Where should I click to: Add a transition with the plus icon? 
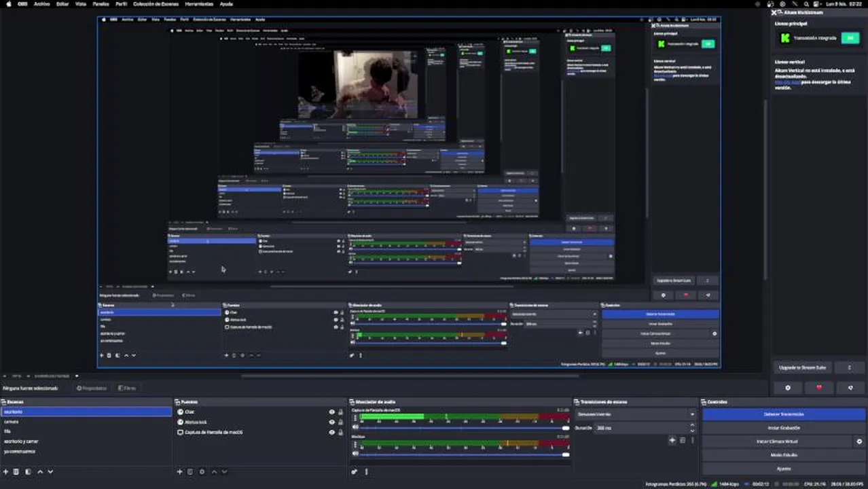(x=672, y=440)
